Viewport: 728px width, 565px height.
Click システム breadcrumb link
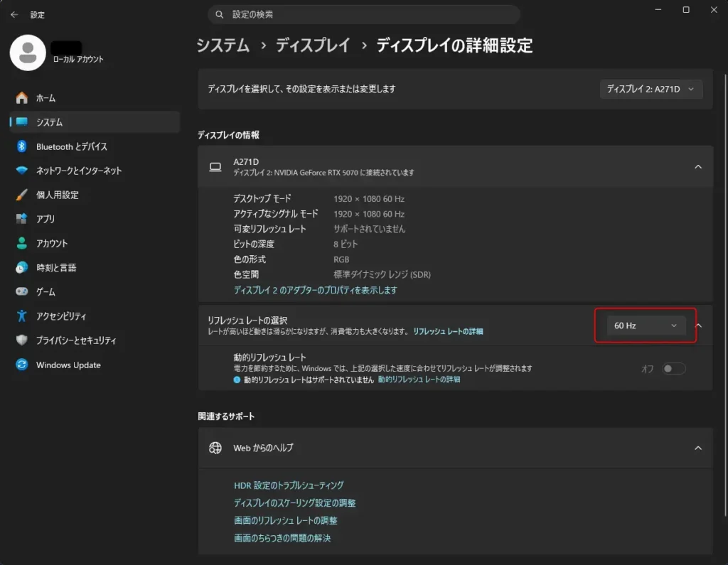click(223, 45)
